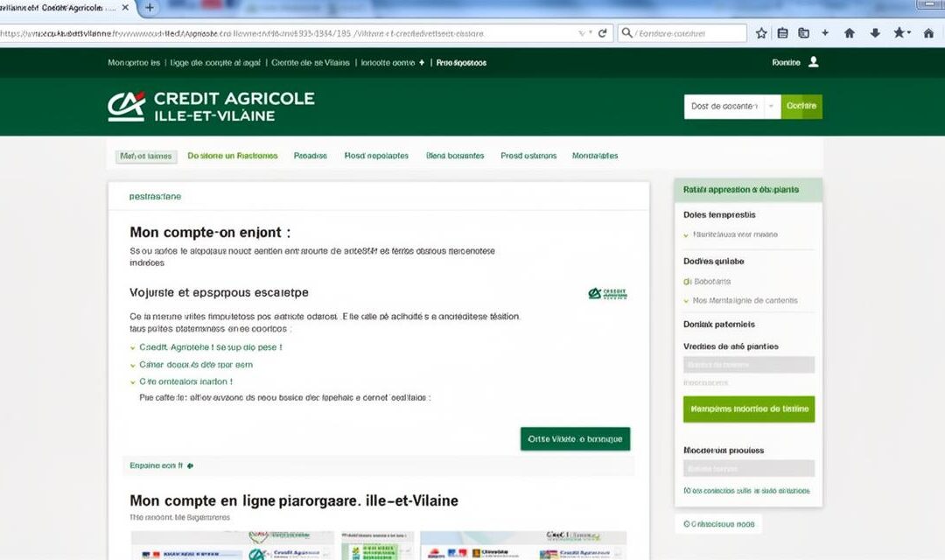Open the Bobotarta sidebar link
The image size is (945, 560).
(707, 282)
